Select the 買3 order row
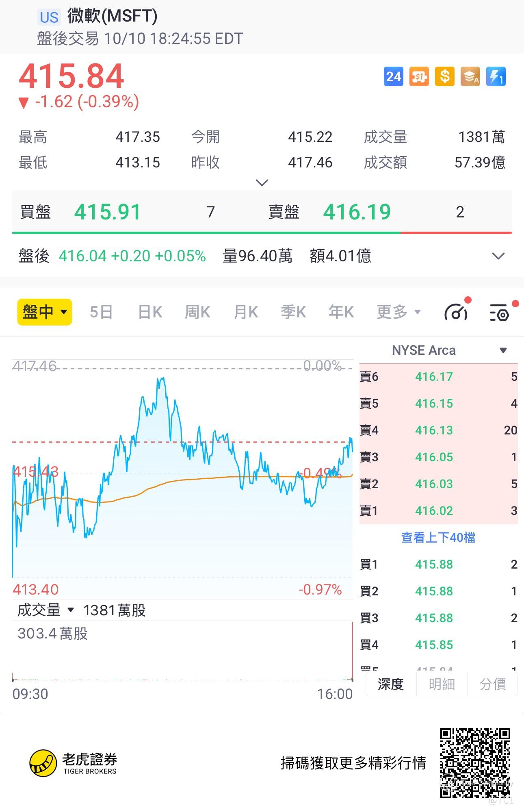Screen dimensions: 524x812 click(x=439, y=618)
